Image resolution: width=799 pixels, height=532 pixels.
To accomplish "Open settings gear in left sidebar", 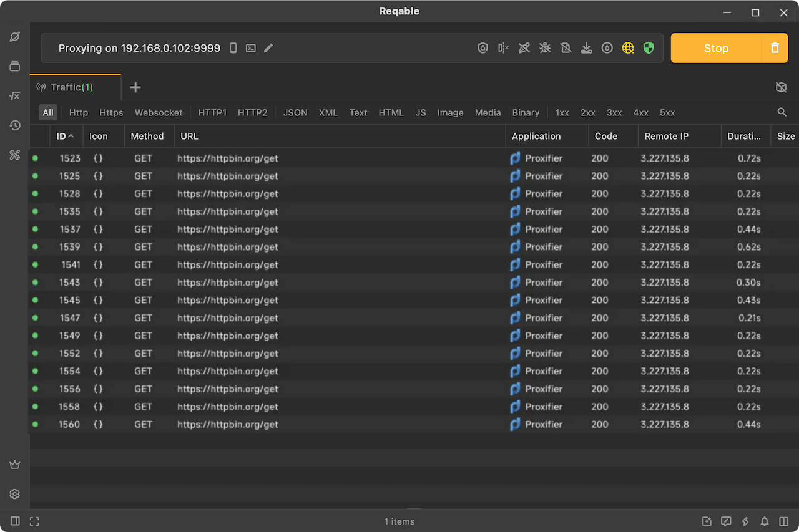I will pos(15,494).
